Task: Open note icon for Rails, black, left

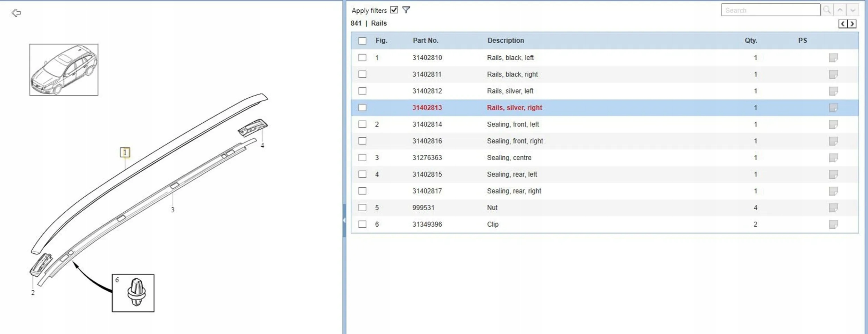Action: (x=833, y=58)
